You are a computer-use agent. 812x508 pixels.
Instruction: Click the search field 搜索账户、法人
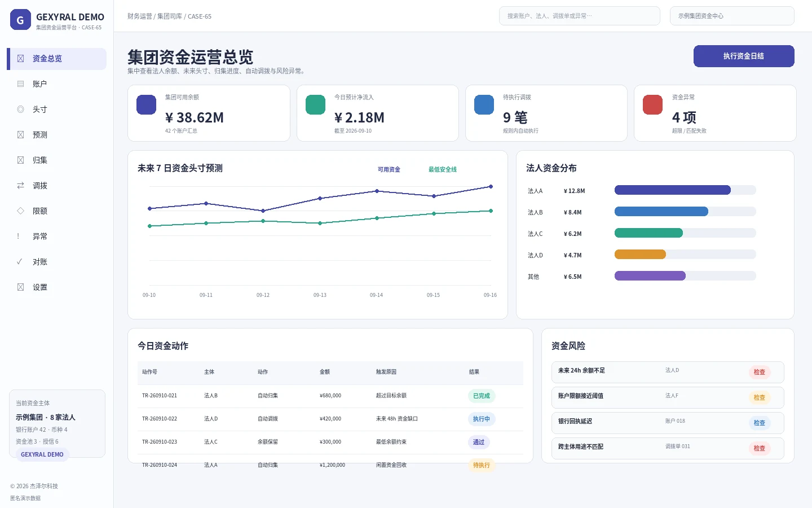point(580,16)
